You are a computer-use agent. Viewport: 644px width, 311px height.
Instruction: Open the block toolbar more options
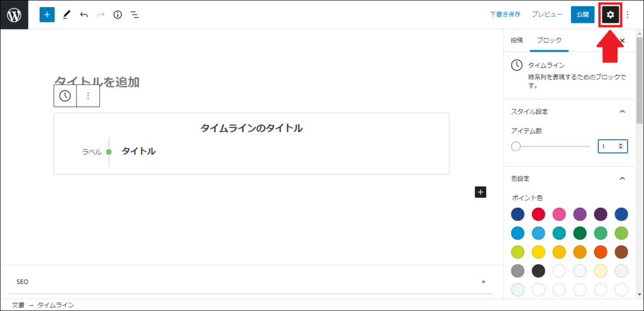[88, 96]
